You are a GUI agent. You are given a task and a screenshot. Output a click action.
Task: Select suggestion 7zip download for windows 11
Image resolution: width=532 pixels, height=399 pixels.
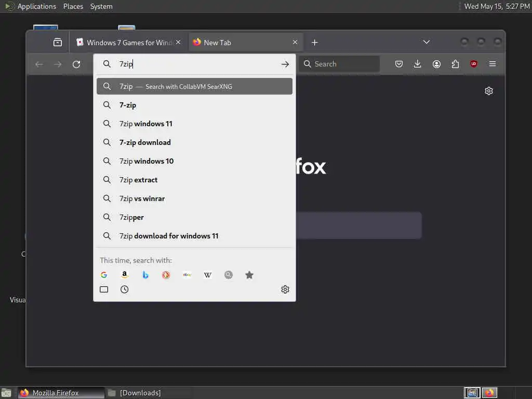pos(194,236)
